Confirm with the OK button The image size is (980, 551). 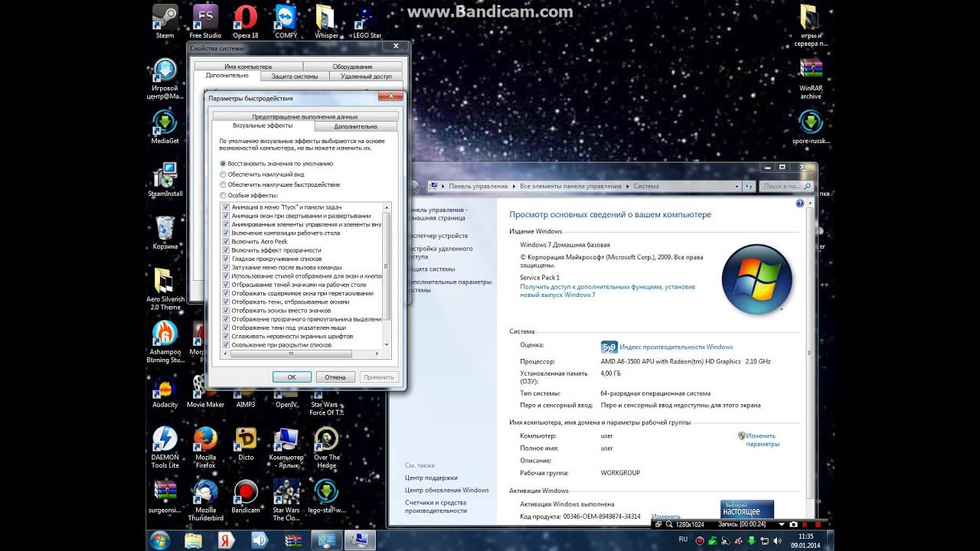pyautogui.click(x=292, y=377)
